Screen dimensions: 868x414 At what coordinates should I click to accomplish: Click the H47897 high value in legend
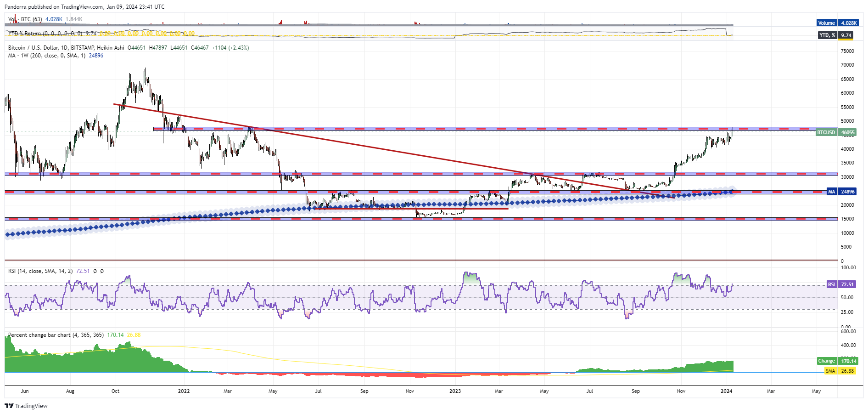point(158,48)
